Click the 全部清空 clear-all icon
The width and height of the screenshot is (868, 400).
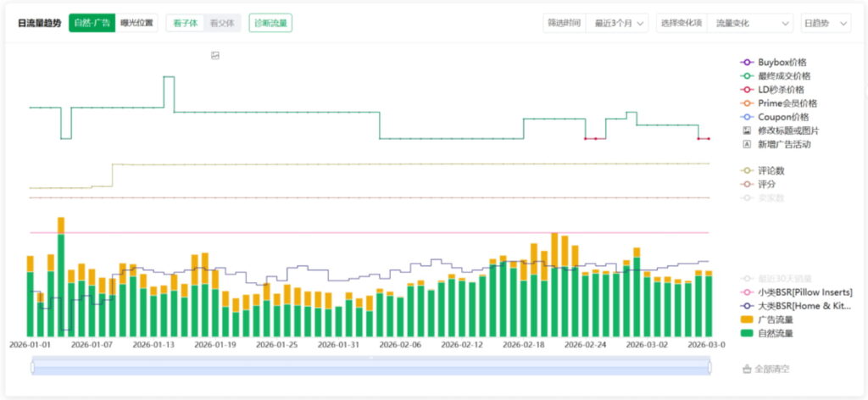coord(747,369)
